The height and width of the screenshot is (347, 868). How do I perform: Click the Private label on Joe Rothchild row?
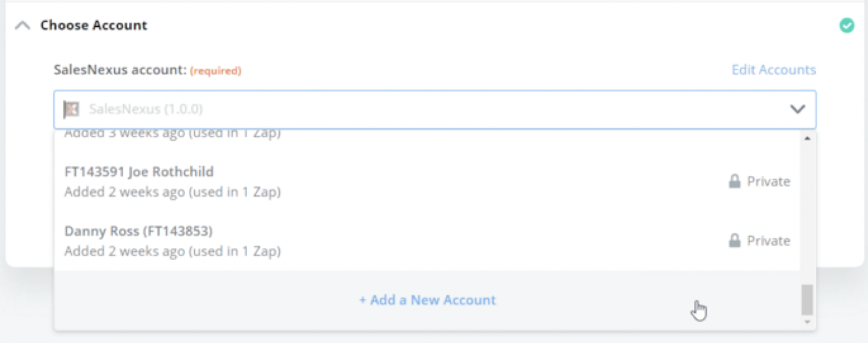coord(768,182)
